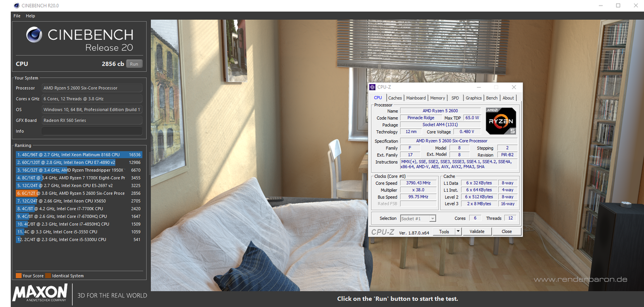Click the Cinebench logo sphere icon
The image size is (644, 307).
tap(34, 34)
